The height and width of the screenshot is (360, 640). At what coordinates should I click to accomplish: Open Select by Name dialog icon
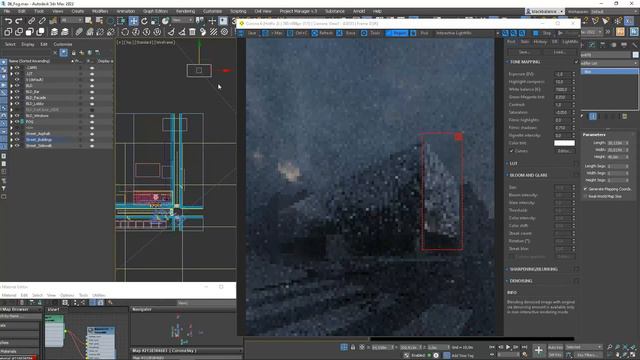[x=99, y=20]
